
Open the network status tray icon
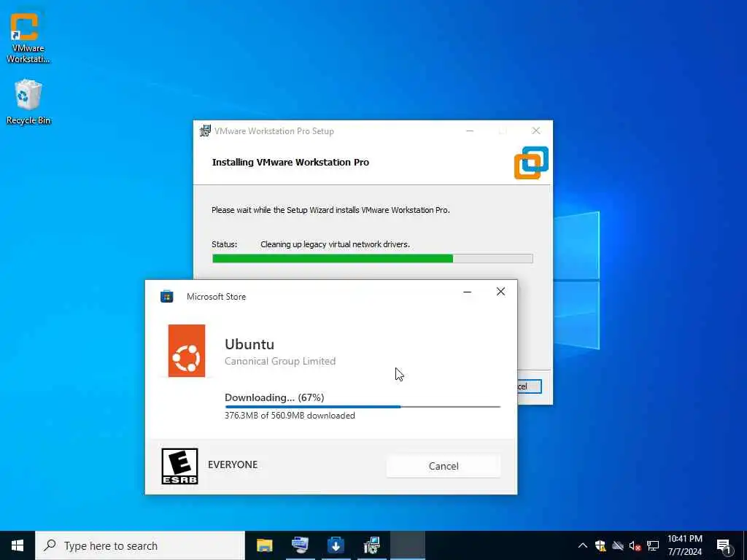(653, 545)
